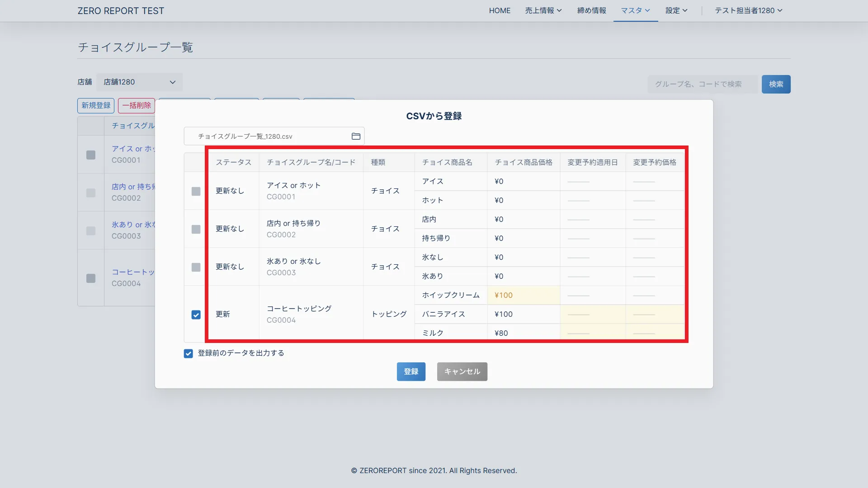Click the CSV file name input field

click(x=267, y=136)
